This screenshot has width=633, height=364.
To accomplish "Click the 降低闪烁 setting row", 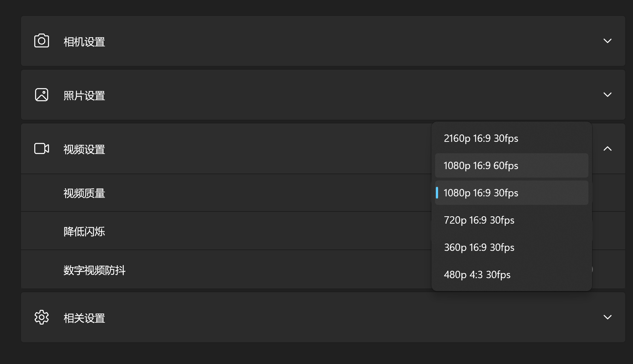I will tap(226, 231).
